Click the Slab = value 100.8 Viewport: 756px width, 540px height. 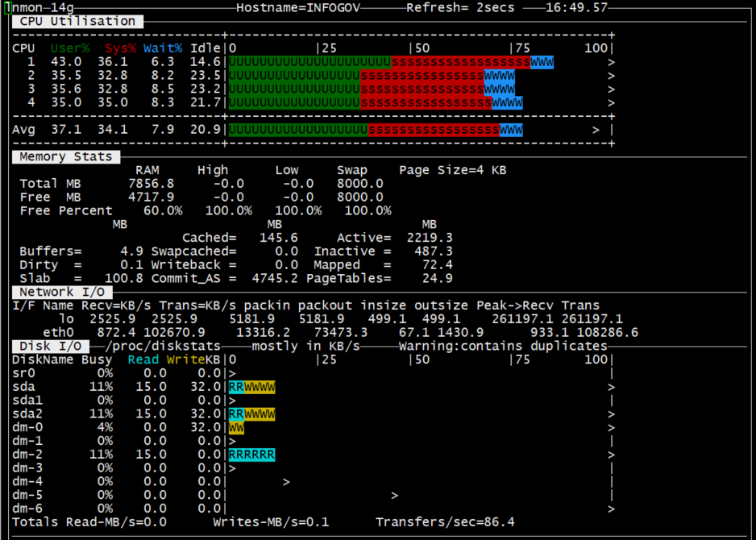[124, 278]
